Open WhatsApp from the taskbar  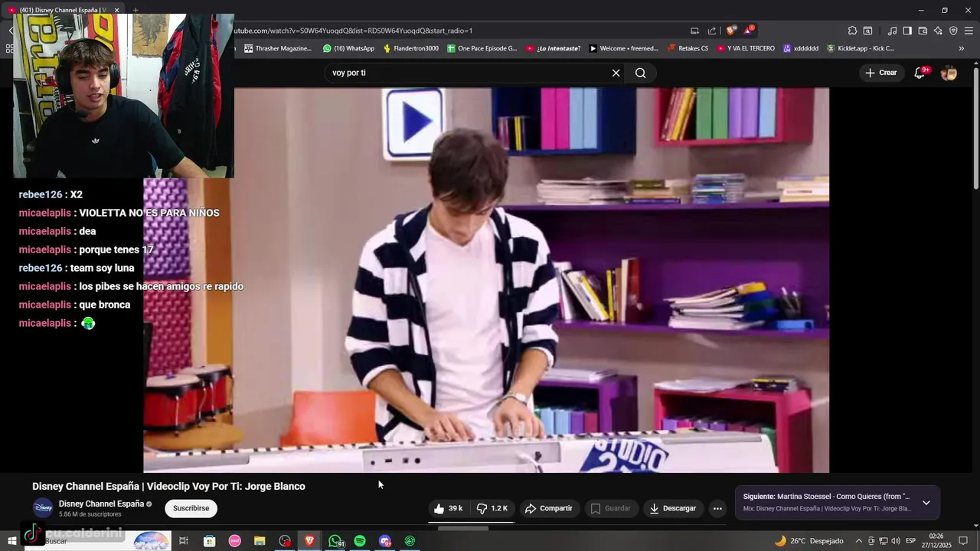pos(335,541)
